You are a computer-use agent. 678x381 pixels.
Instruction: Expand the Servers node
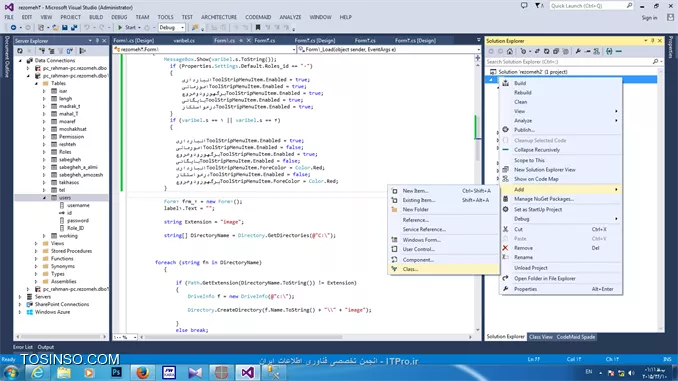(20, 297)
